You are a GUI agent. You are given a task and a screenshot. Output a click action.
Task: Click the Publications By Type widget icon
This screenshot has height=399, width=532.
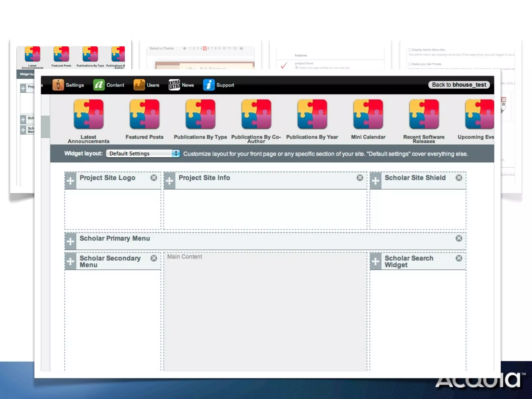point(200,114)
